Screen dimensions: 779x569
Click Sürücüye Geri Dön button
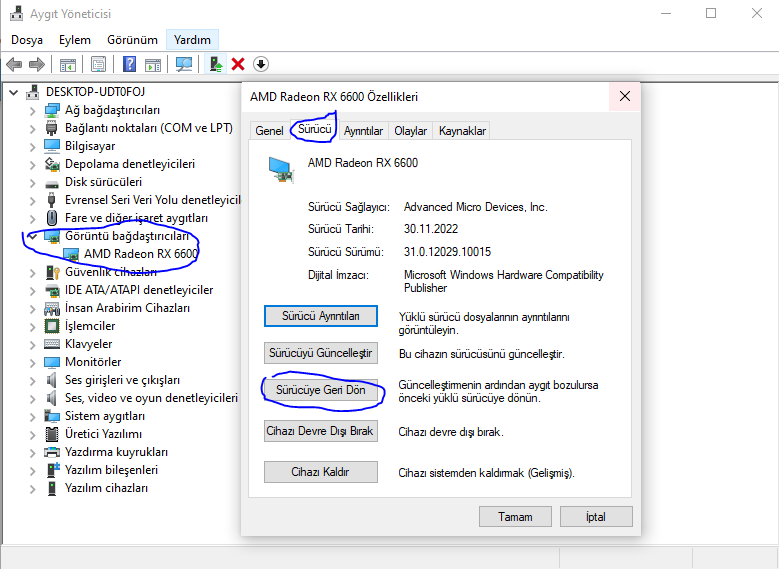(320, 390)
